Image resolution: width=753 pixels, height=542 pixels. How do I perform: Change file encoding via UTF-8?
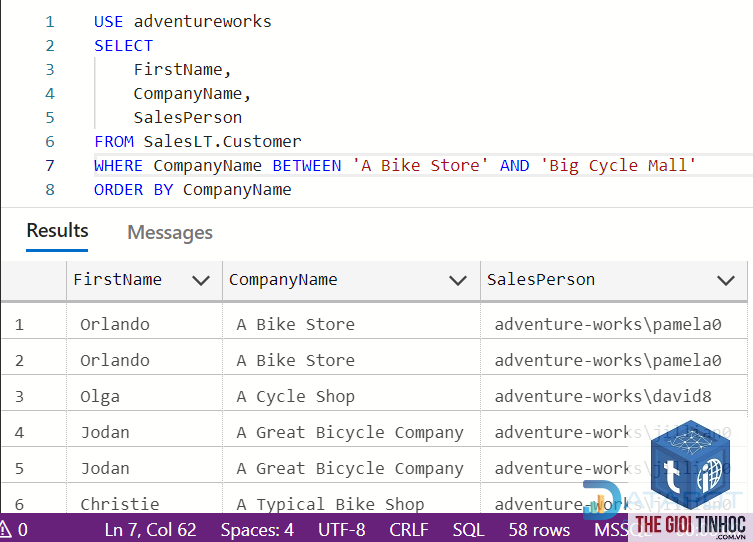(x=341, y=530)
